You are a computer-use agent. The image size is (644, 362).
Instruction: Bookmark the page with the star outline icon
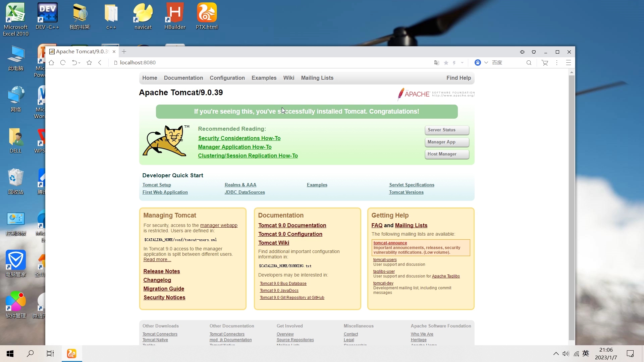coord(89,63)
